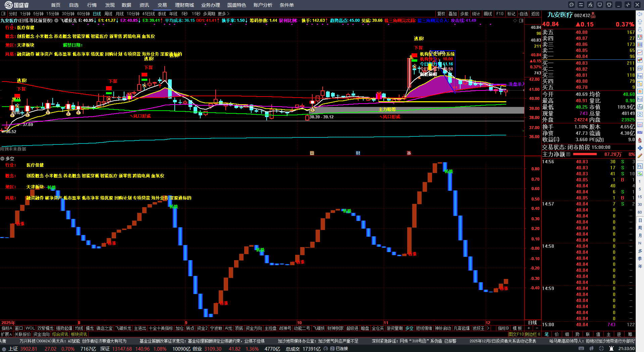Open the F10 icon in right sidebar
The width and height of the screenshot is (644, 352).
click(x=640, y=76)
